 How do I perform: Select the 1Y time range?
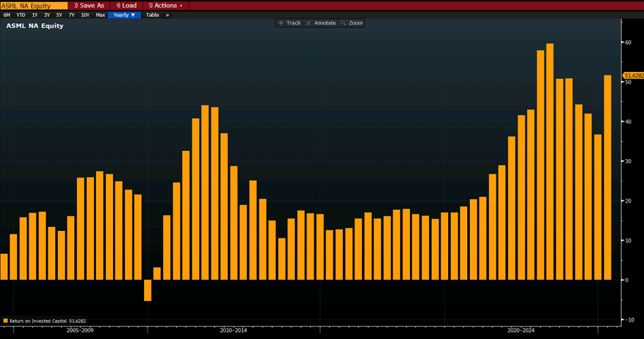[x=35, y=15]
